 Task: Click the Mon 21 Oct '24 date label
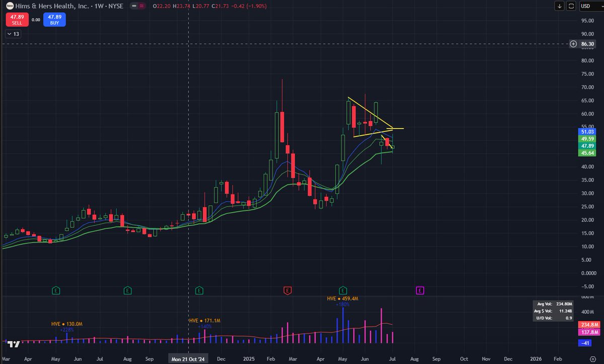click(x=188, y=359)
